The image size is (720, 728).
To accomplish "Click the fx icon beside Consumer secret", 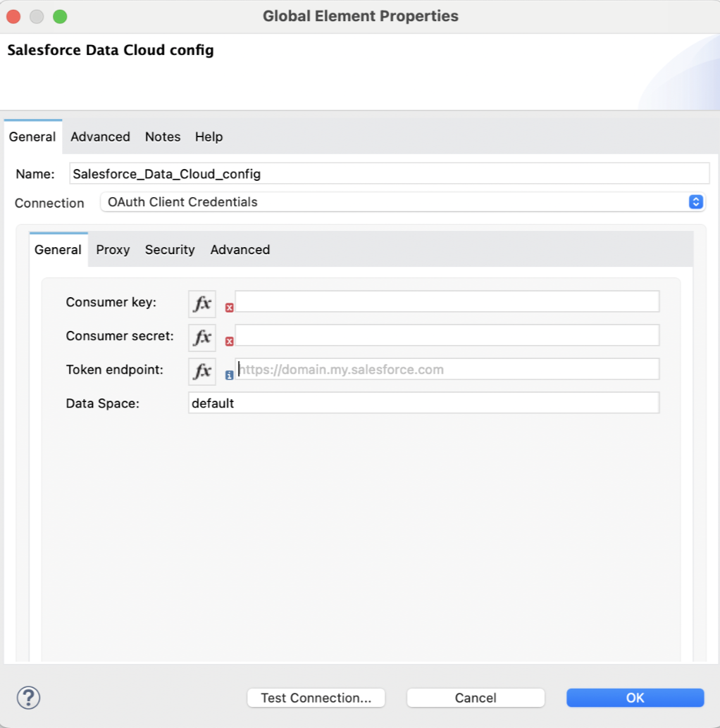I will point(201,337).
